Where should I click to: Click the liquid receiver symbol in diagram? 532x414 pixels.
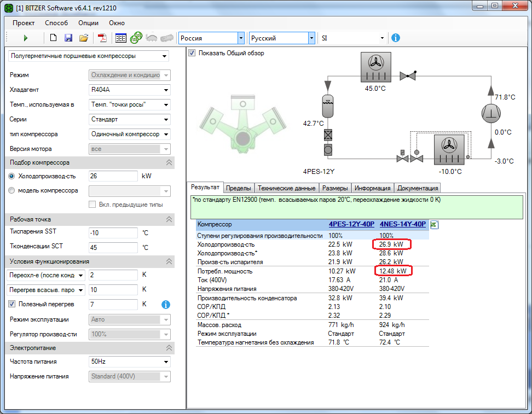[327, 106]
